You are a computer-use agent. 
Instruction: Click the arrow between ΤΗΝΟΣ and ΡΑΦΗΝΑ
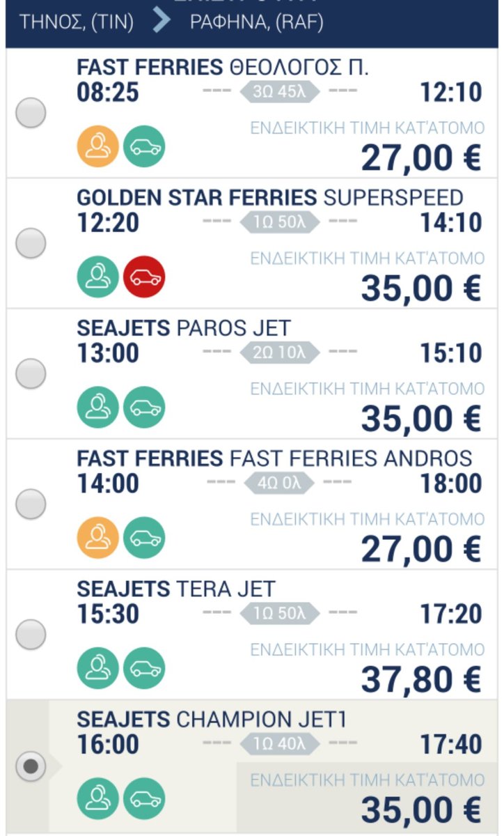(162, 22)
